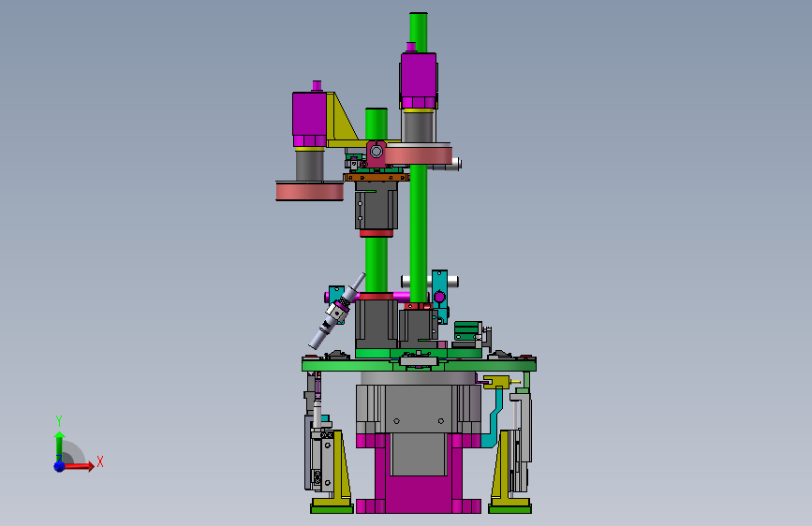812x526 pixels.
Task: Click the green Y axis arrow of the triad
Action: tap(59, 446)
